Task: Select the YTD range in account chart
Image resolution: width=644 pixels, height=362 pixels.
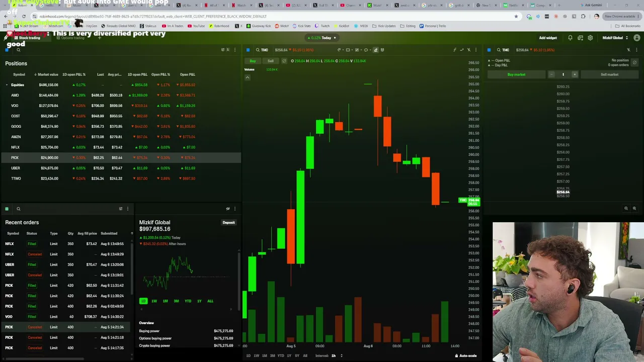Action: pyautogui.click(x=188, y=301)
